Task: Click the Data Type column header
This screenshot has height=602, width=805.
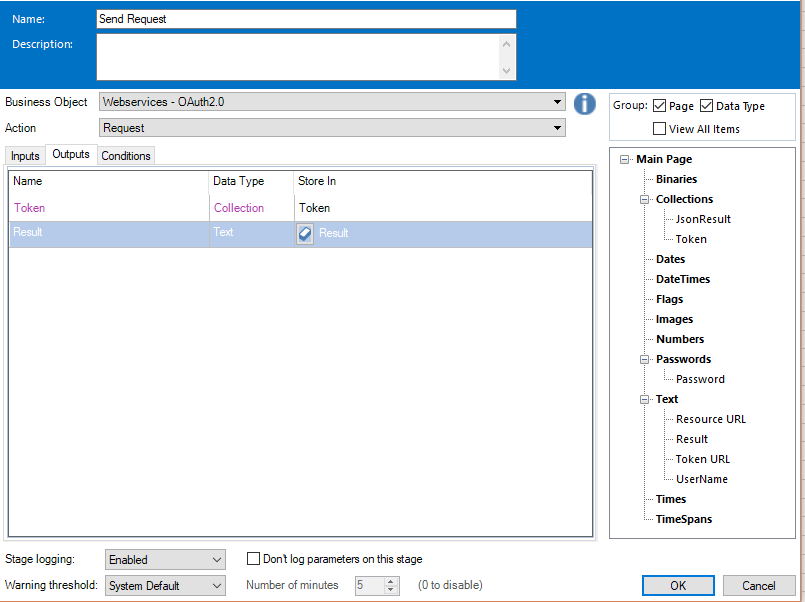Action: coord(252,181)
